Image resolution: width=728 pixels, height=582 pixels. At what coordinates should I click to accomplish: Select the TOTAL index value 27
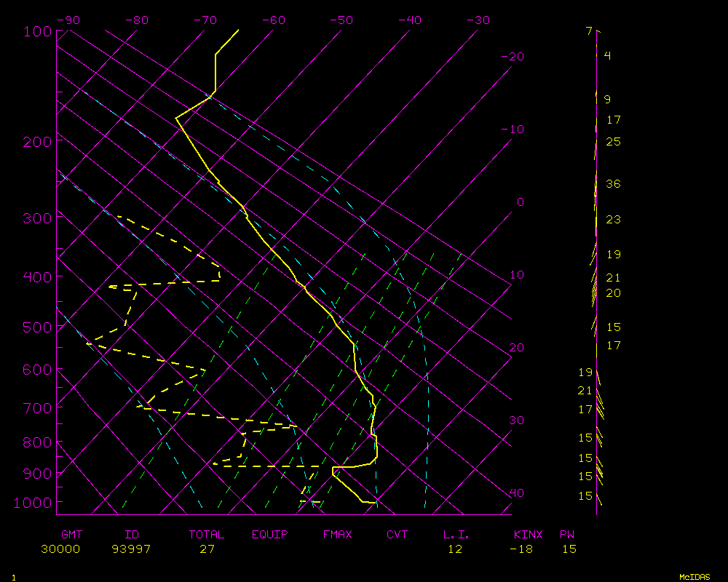207,549
